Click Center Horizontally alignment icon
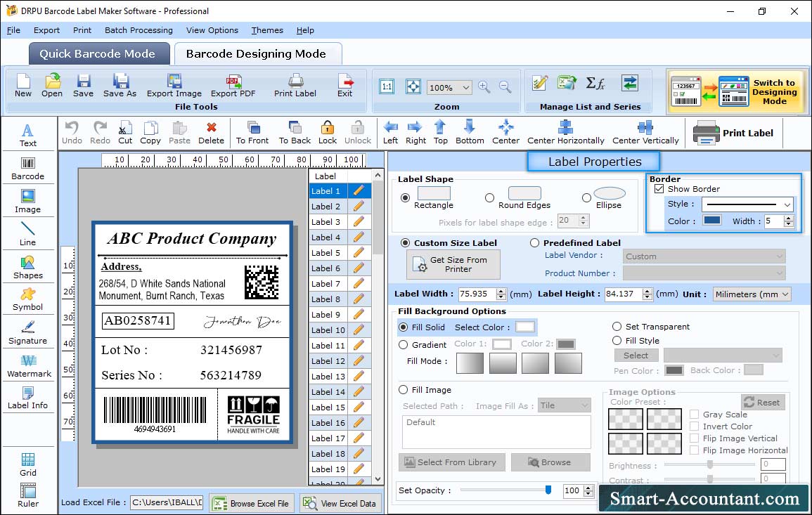812x515 pixels. [565, 133]
